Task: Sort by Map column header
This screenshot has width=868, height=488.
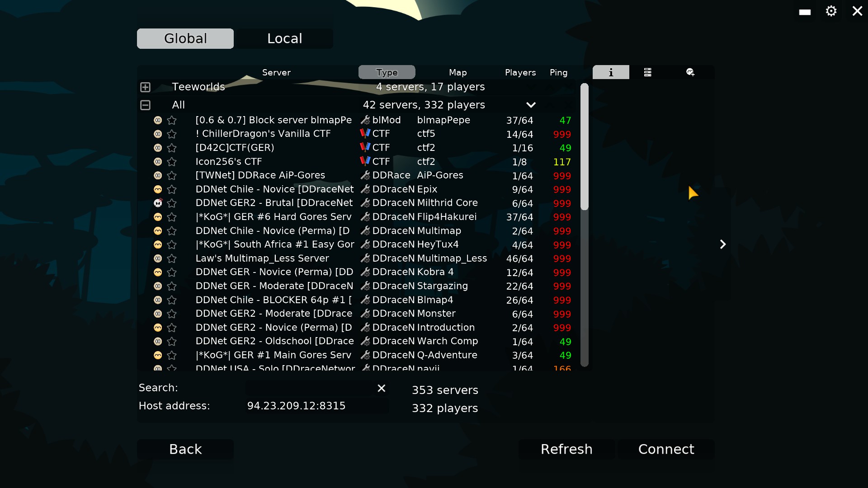Action: 458,72
